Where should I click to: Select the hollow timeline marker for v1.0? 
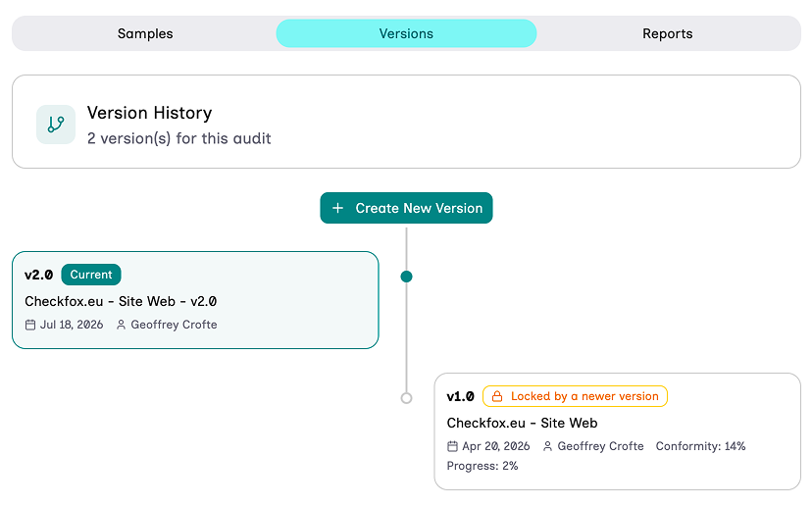[407, 398]
